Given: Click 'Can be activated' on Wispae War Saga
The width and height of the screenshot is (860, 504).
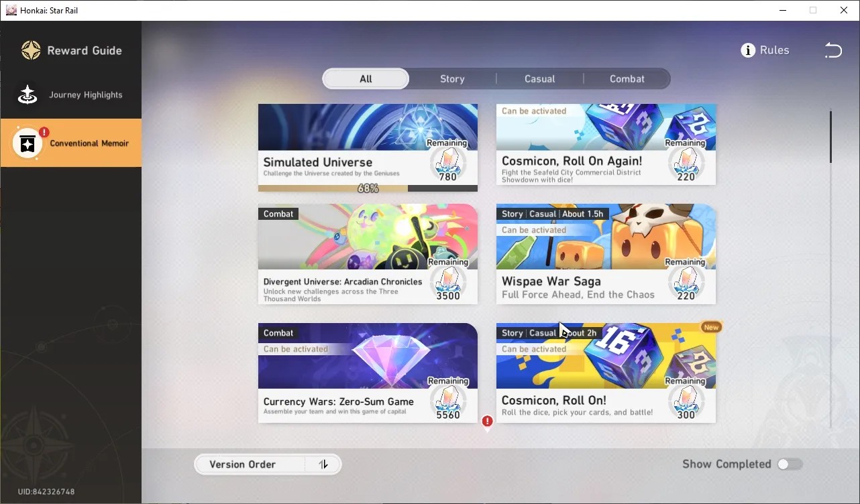Looking at the screenshot, I should pyautogui.click(x=534, y=230).
